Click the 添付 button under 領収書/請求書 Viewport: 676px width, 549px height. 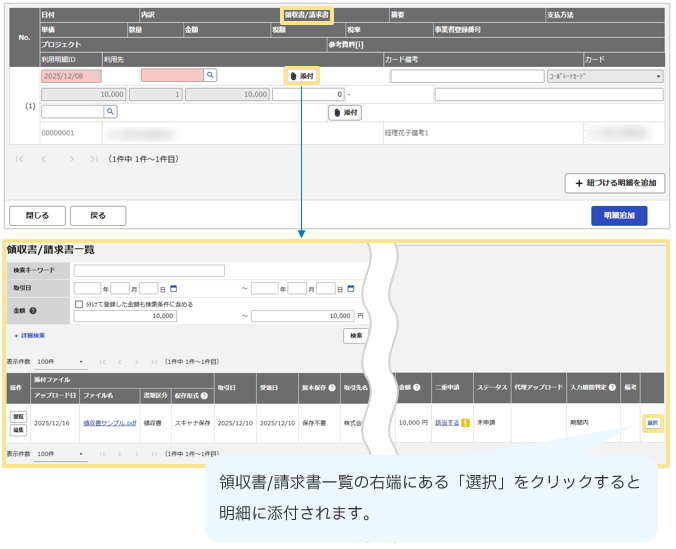tap(302, 76)
